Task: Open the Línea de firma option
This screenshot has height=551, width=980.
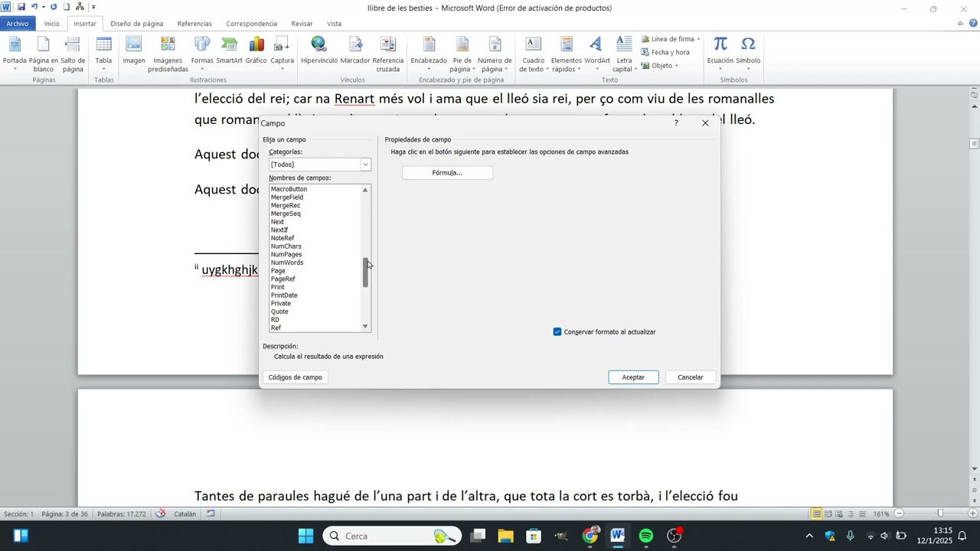Action: tap(668, 39)
